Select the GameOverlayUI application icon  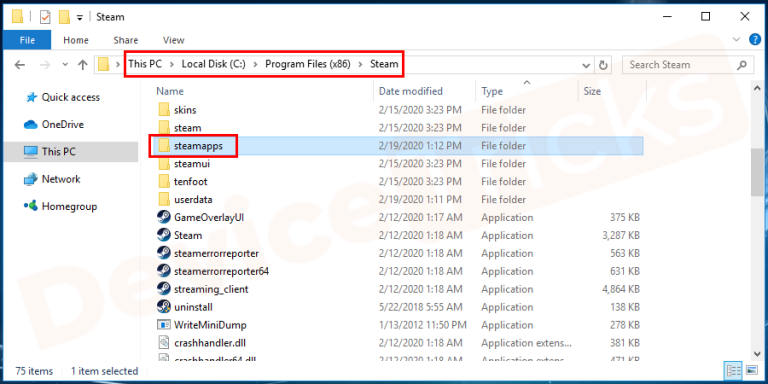pos(164,217)
